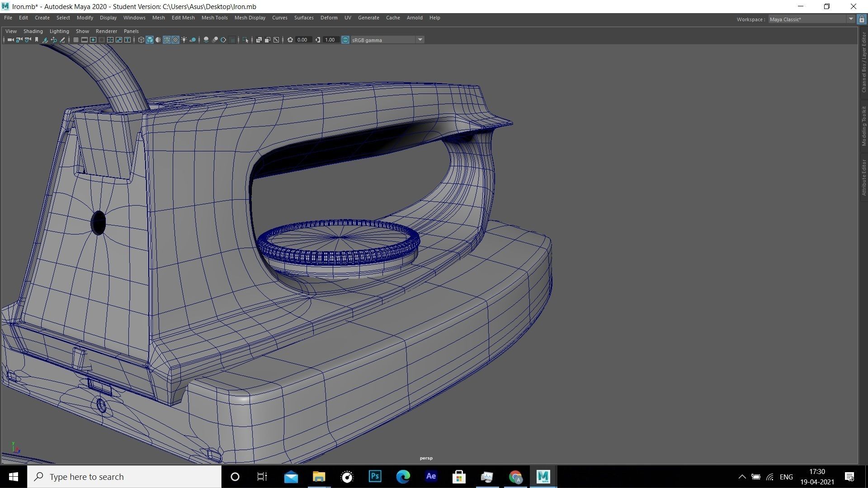Toggle Use Default Material icon
This screenshot has width=868, height=488.
pyautogui.click(x=158, y=40)
